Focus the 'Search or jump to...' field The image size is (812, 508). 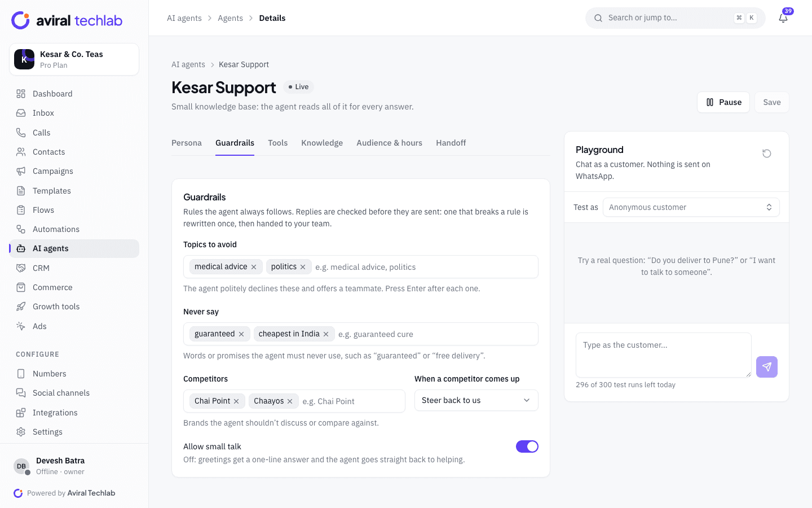[676, 18]
